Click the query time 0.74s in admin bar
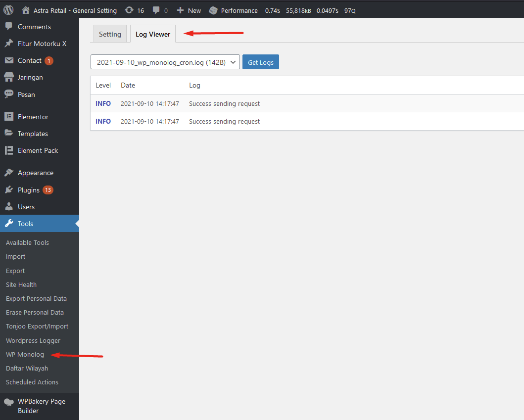 (x=272, y=11)
